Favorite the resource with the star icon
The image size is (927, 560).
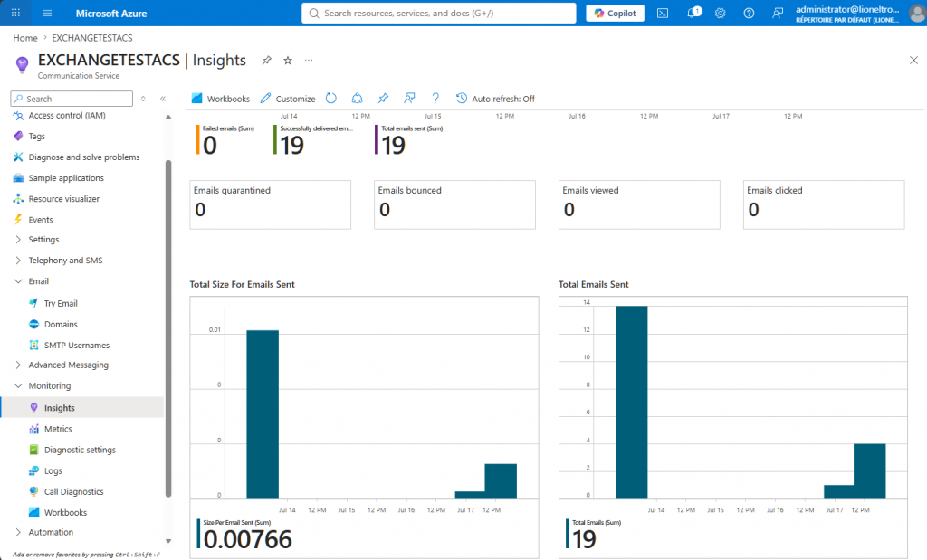point(287,61)
